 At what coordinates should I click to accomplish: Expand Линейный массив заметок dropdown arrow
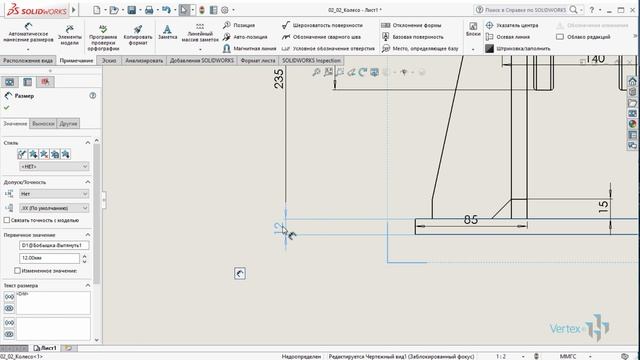200,50
